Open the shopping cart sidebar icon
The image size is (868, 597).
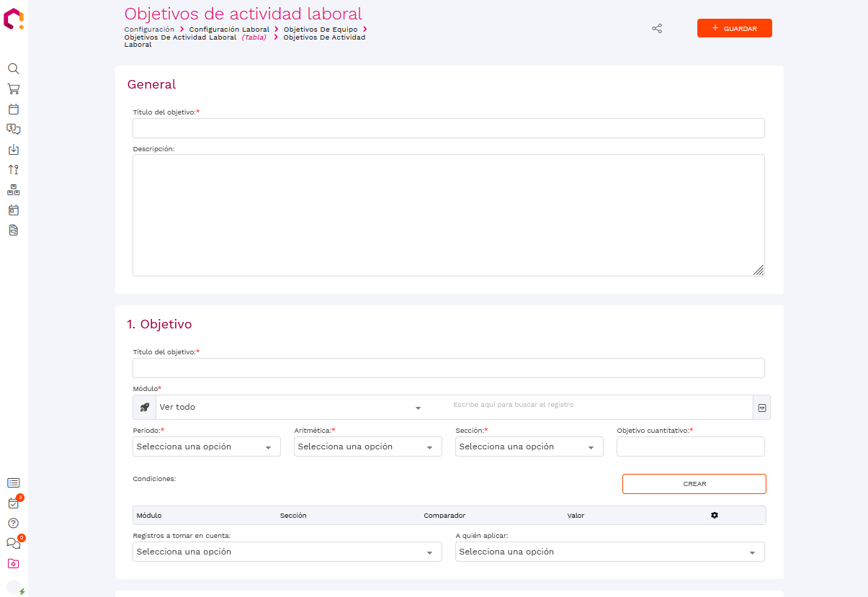13,89
